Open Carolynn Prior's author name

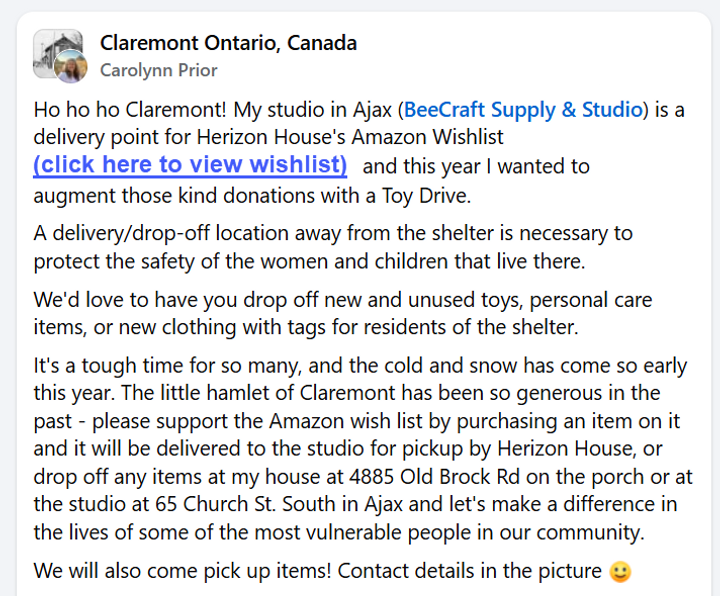click(158, 70)
